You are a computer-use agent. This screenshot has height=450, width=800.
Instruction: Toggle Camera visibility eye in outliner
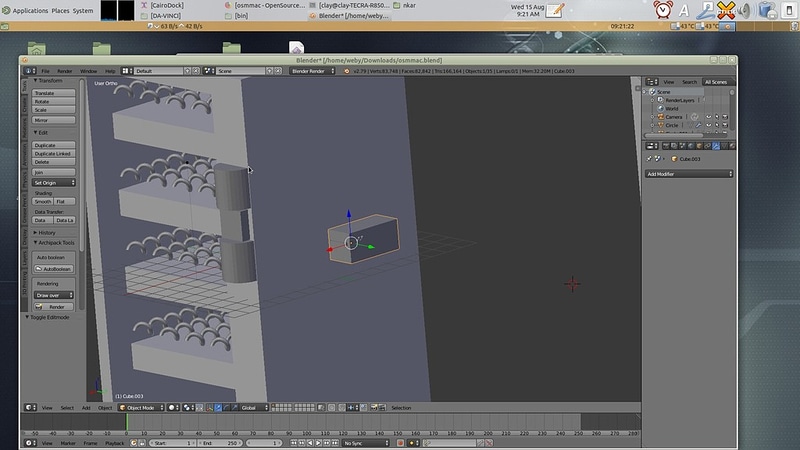coord(709,117)
